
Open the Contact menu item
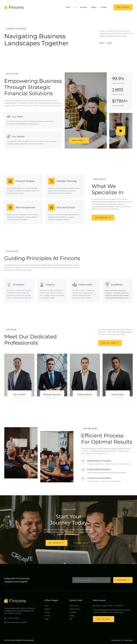pyautogui.click(x=104, y=7)
